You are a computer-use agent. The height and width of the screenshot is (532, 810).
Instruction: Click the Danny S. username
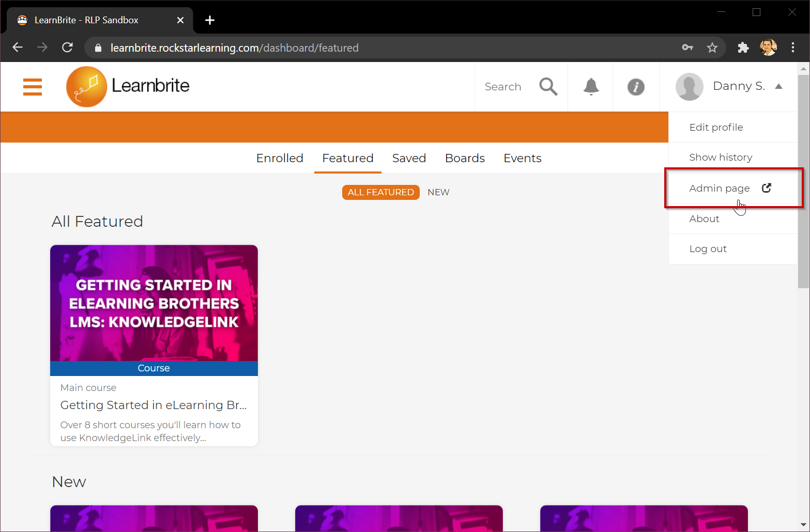coord(739,86)
